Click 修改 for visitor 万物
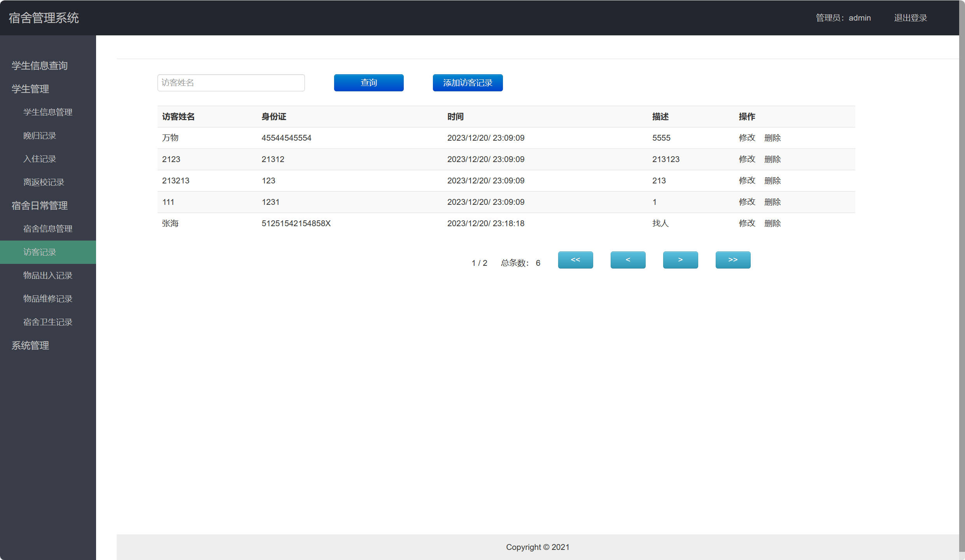This screenshot has width=965, height=560. [747, 138]
